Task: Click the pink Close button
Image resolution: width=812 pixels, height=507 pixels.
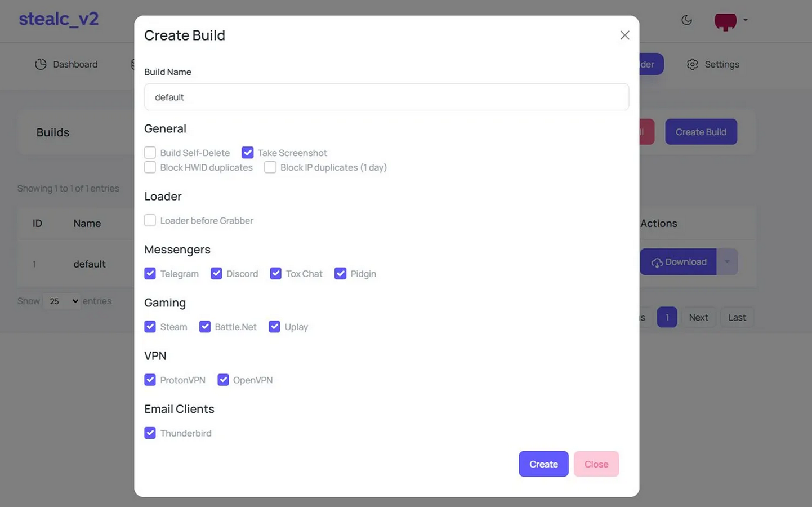Action: click(596, 464)
